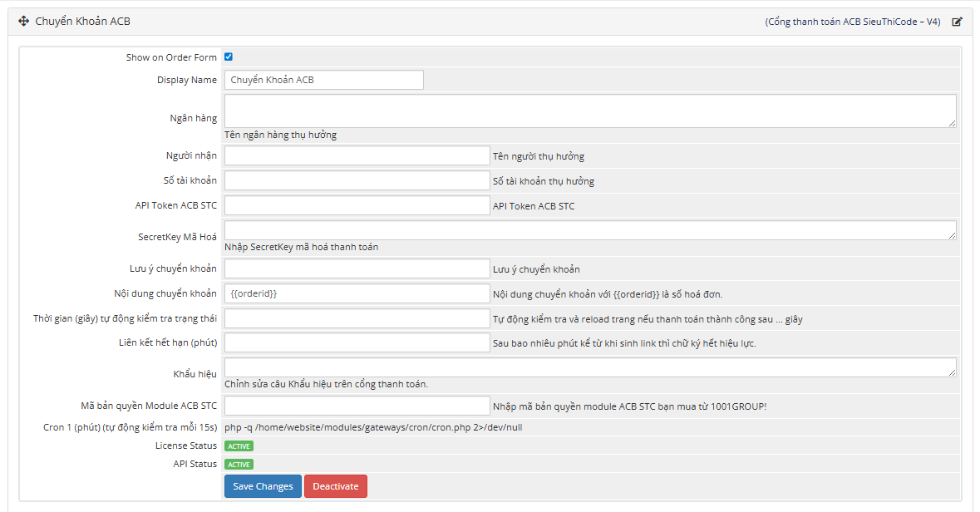The height and width of the screenshot is (512, 980).
Task: Focus the Ngân hàng textarea
Action: pos(589,111)
